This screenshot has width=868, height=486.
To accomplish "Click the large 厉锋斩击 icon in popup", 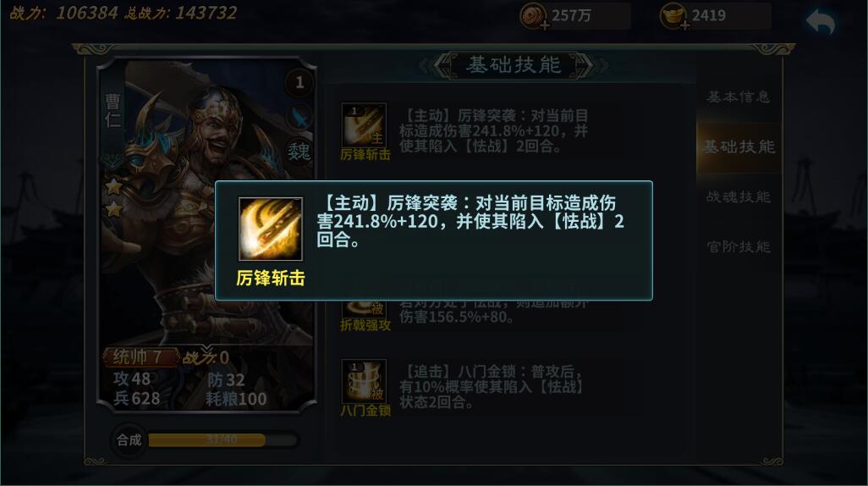I will tap(271, 229).
